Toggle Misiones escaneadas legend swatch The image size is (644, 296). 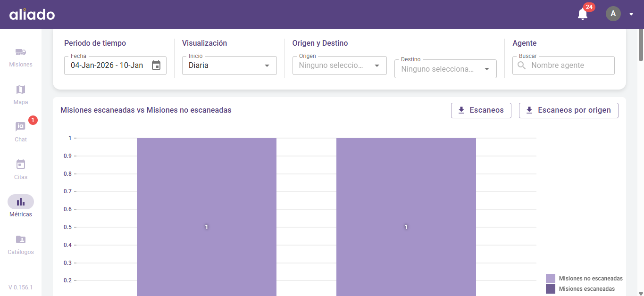pos(550,289)
